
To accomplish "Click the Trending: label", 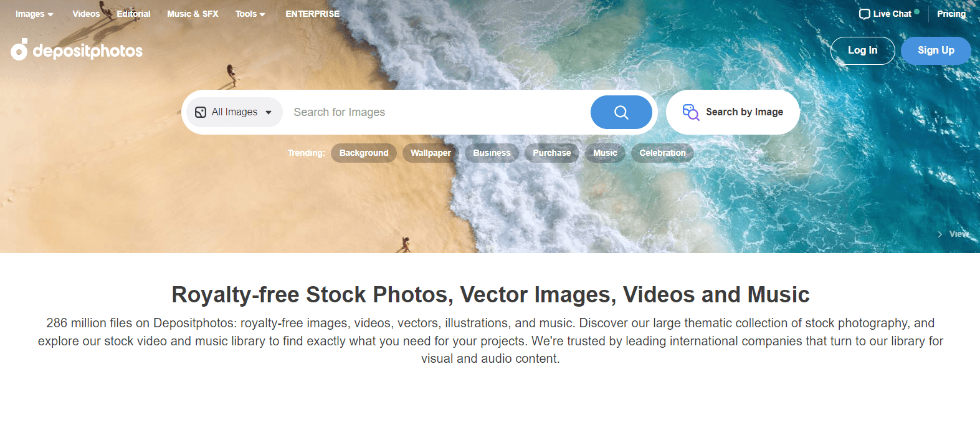I will [306, 153].
